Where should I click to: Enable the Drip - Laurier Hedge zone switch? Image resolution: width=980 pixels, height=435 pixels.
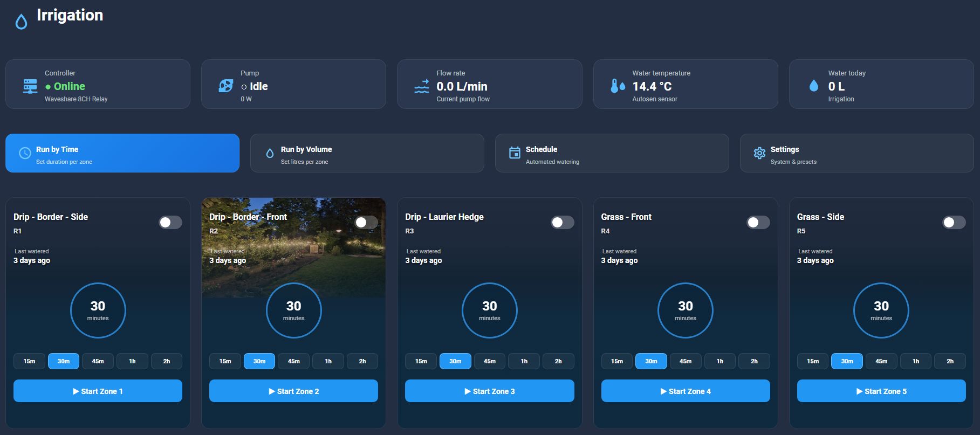click(x=563, y=222)
